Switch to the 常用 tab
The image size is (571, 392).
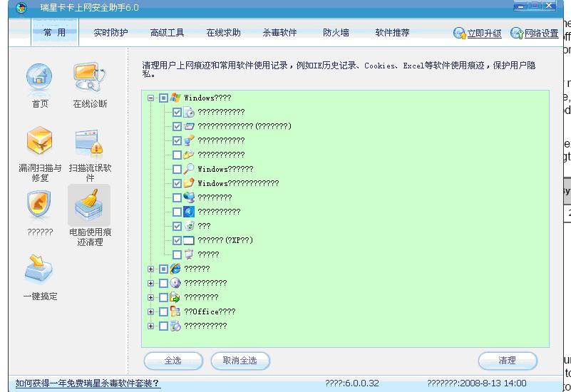pyautogui.click(x=55, y=32)
